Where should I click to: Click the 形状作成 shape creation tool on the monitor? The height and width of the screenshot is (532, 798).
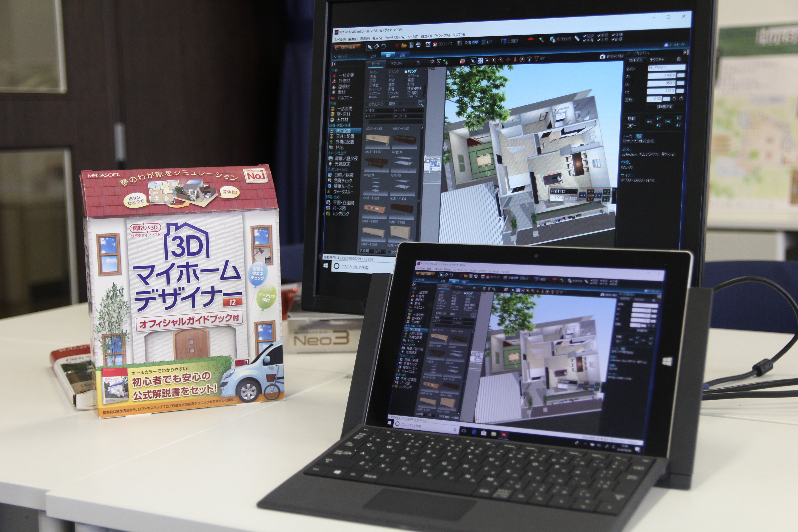pos(561,39)
